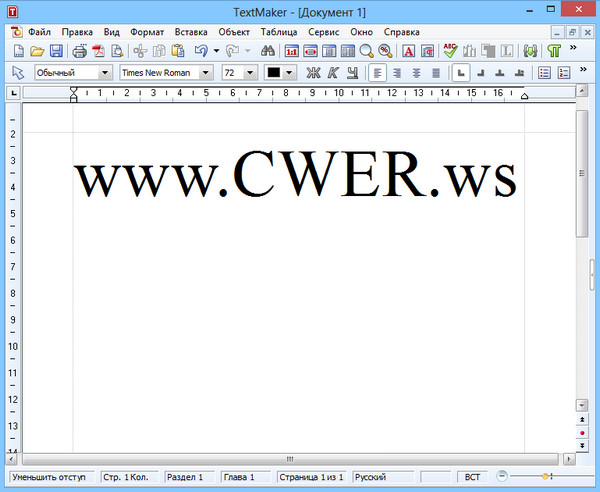The image size is (600, 492).
Task: Click the Русский language status field
Action: click(383, 478)
